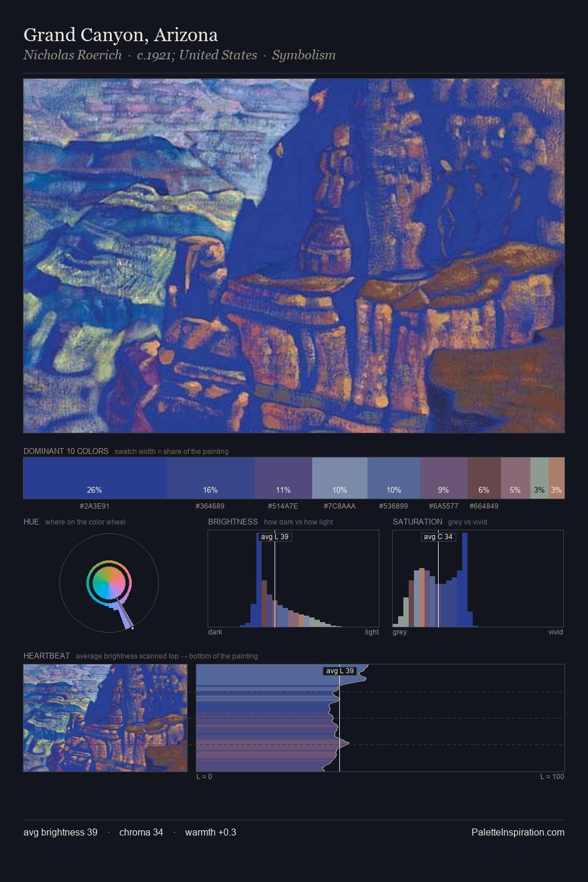
Task: Click the hue color wheel
Action: coord(109,583)
